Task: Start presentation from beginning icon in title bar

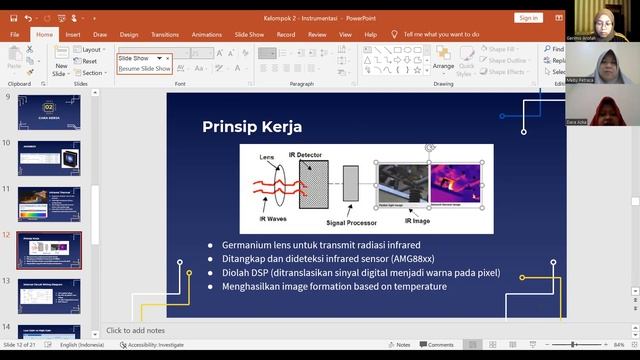Action: click(x=62, y=18)
